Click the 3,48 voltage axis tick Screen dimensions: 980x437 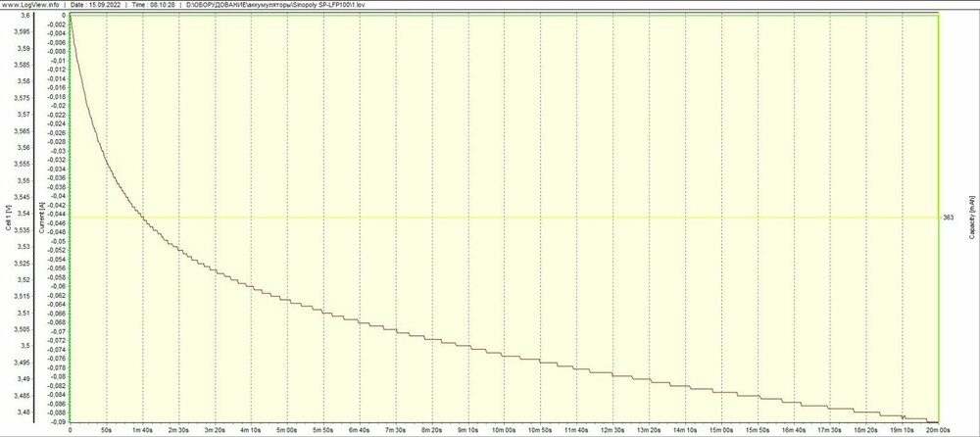24,412
